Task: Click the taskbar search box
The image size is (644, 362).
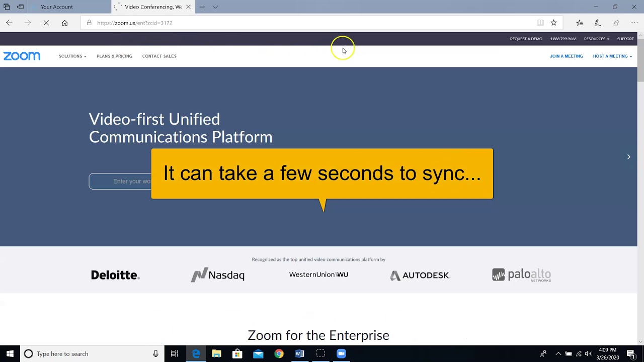Action: coord(92,354)
